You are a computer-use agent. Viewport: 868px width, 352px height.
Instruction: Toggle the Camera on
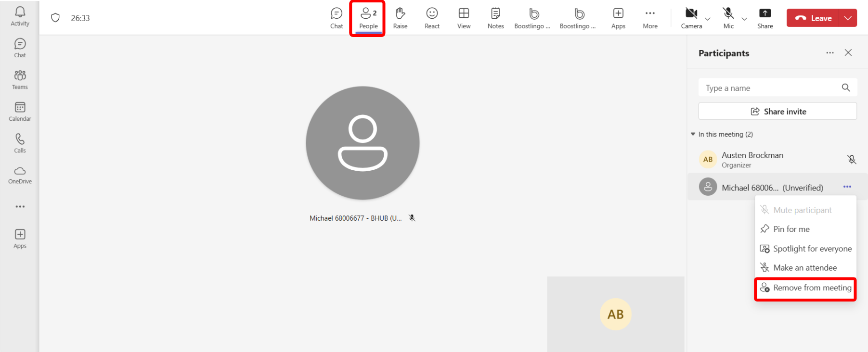tap(691, 18)
